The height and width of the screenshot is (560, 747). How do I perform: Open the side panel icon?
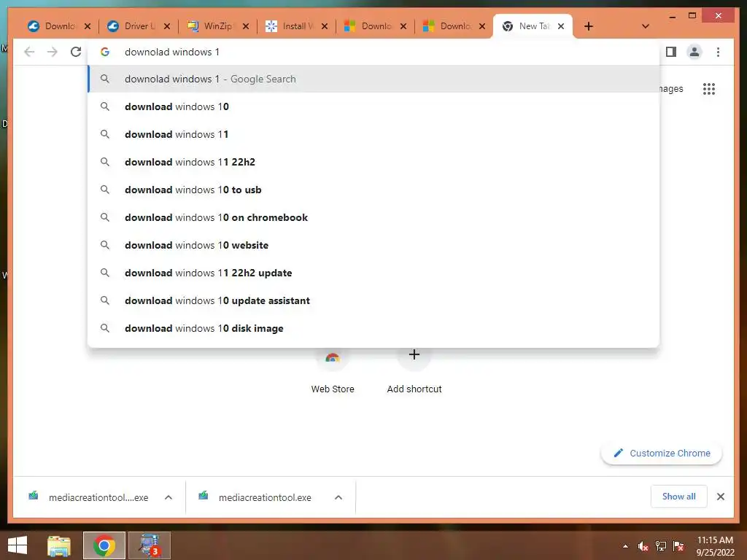671,52
